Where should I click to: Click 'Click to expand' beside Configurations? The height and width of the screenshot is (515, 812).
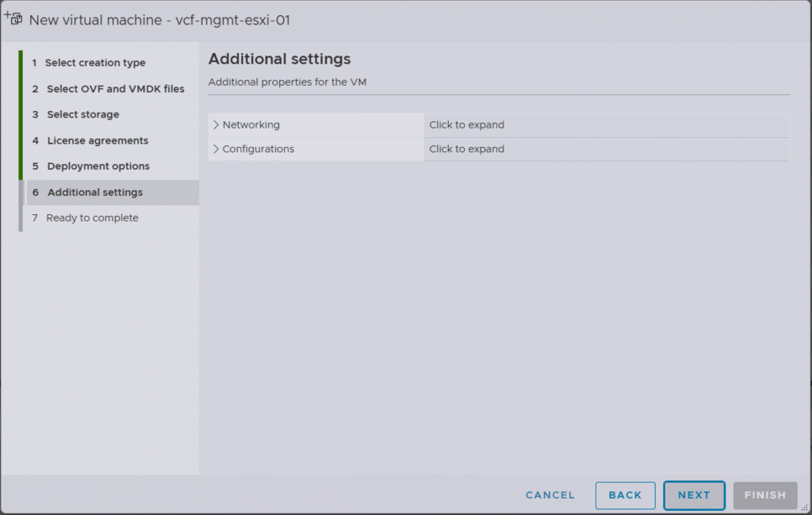pyautogui.click(x=466, y=148)
